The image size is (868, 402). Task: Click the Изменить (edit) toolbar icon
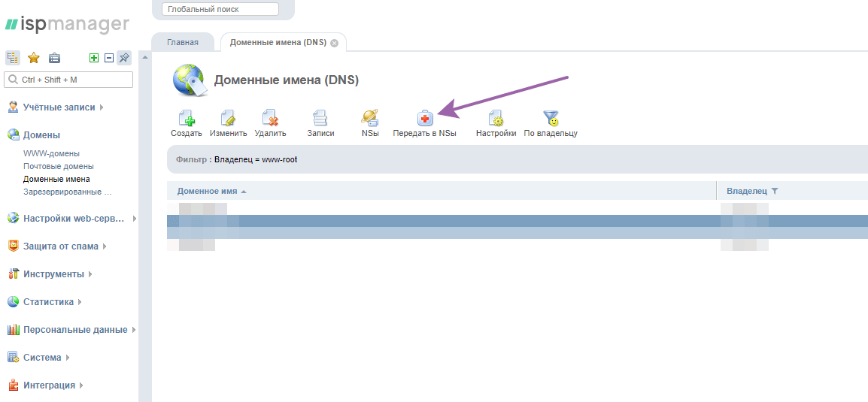click(228, 119)
